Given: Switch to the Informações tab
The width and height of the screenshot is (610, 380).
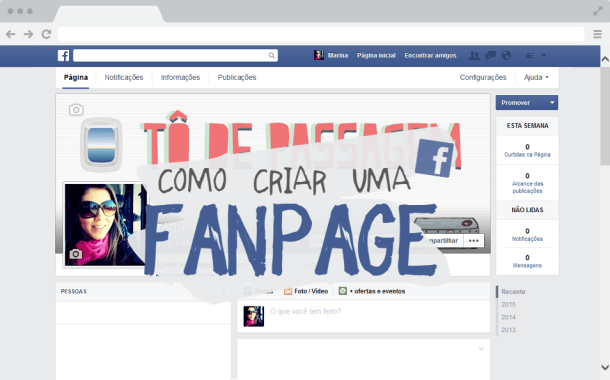Looking at the screenshot, I should click(x=180, y=77).
